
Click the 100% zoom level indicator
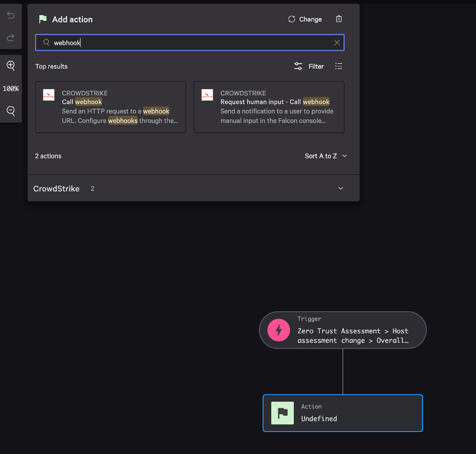pos(11,88)
